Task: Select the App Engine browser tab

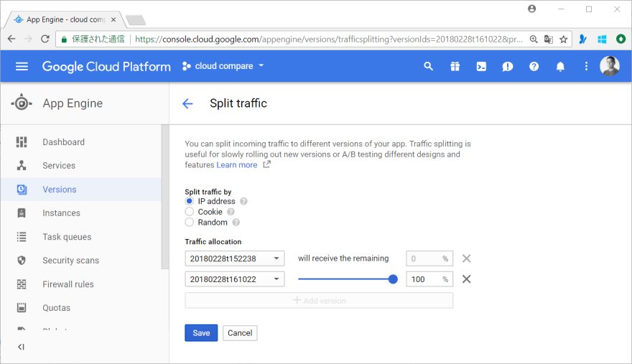Action: click(65, 19)
